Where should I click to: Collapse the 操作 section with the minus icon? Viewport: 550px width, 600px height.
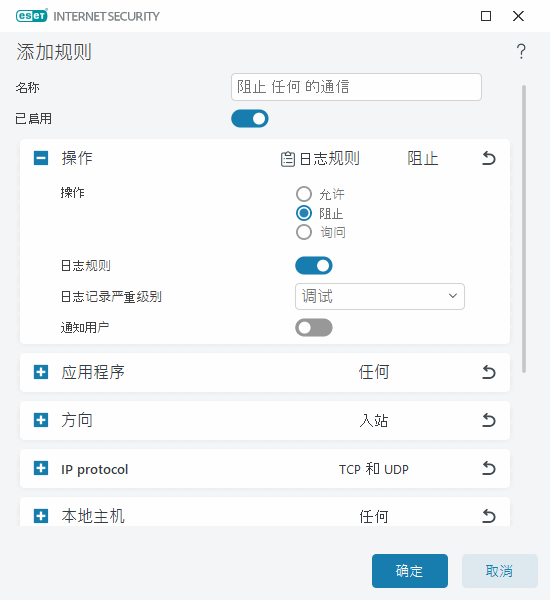tap(41, 158)
